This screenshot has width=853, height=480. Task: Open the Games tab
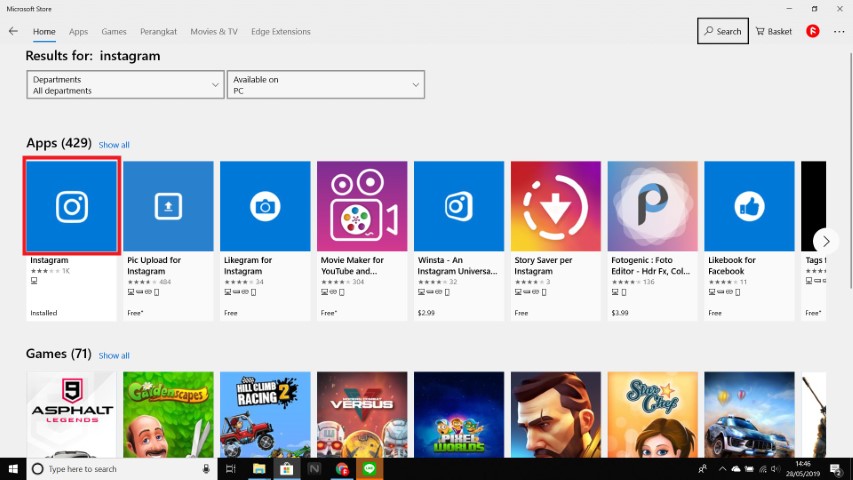(x=114, y=32)
